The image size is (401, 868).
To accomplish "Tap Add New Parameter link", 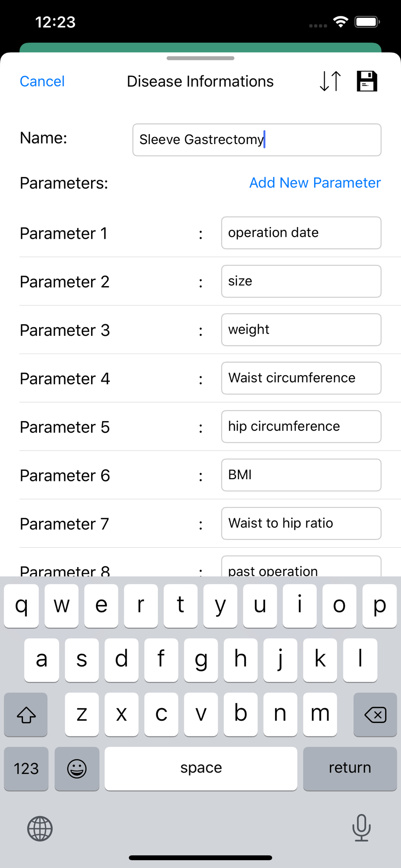I will click(x=315, y=183).
